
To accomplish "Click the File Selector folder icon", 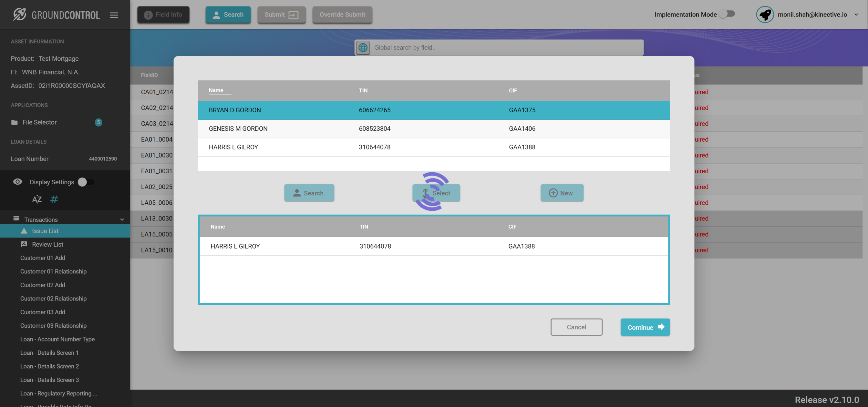I will click(15, 122).
